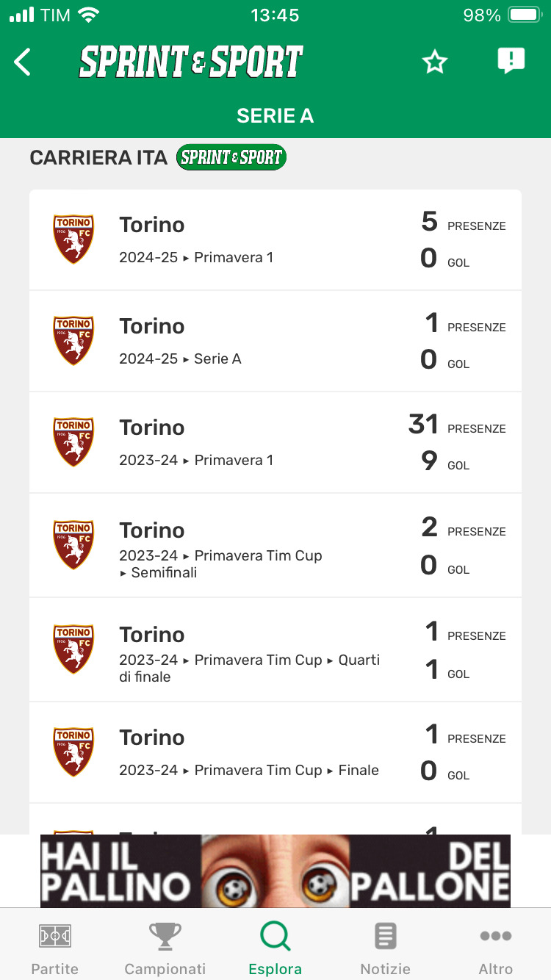Open the Partite tab
Screen dimensions: 551x980
coord(55,949)
